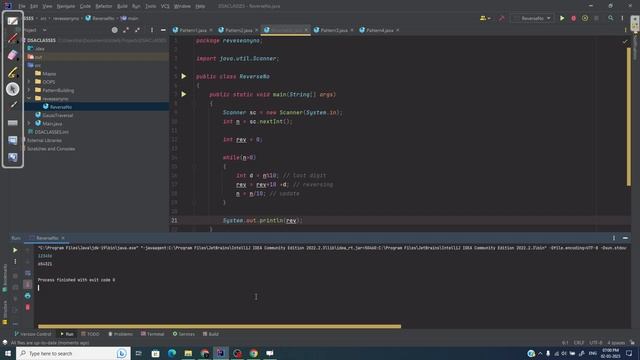Open Version Control tool window
The height and width of the screenshot is (360, 640).
33,334
